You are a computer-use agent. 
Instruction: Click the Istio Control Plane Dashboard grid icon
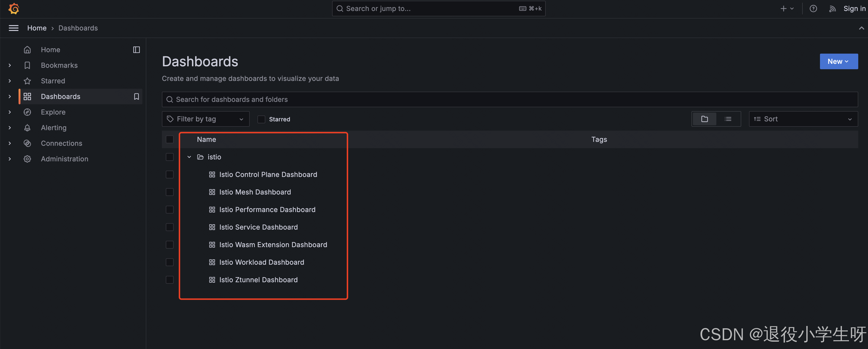pos(212,174)
